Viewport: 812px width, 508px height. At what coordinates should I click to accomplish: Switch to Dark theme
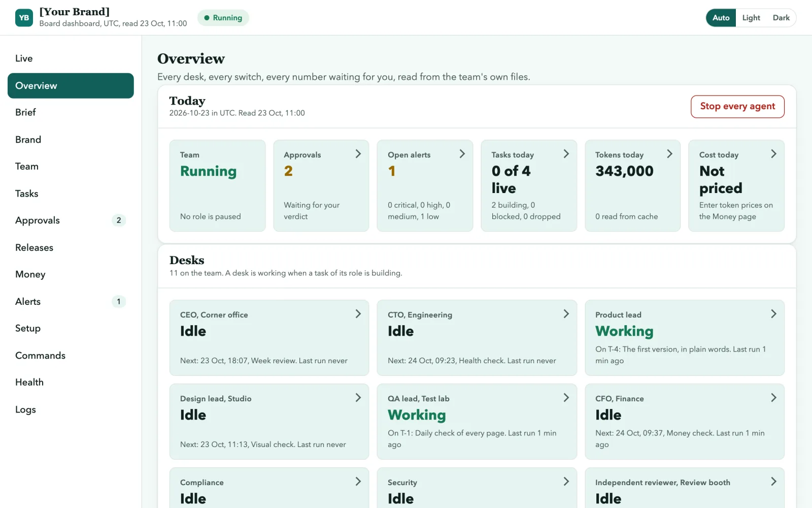781,18
